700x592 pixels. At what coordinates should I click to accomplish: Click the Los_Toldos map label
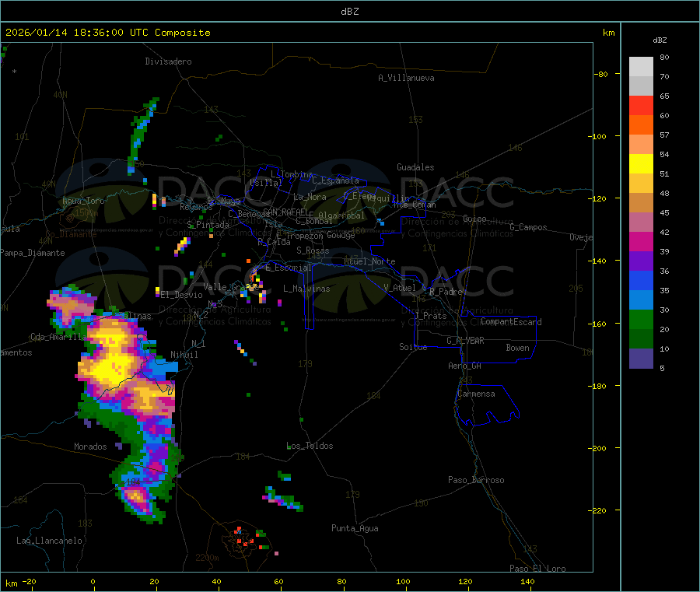pos(310,446)
